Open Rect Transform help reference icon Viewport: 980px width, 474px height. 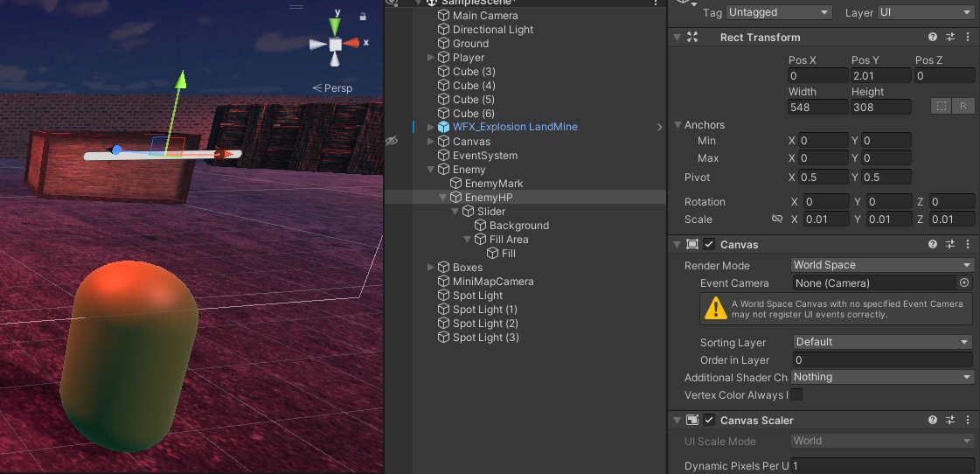pos(933,37)
